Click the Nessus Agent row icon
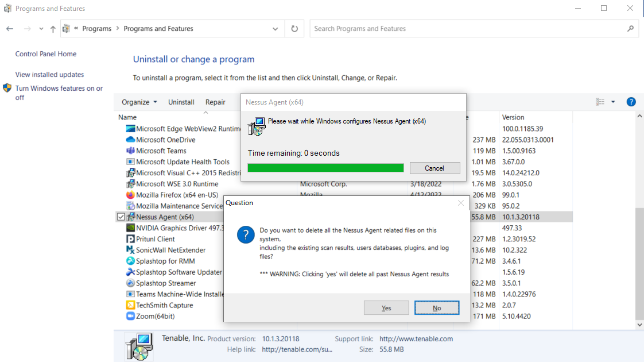644x362 pixels. [130, 217]
